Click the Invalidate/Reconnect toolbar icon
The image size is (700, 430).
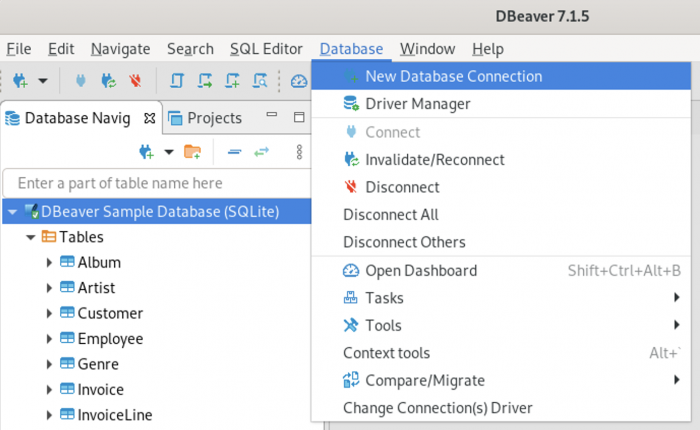click(x=108, y=81)
